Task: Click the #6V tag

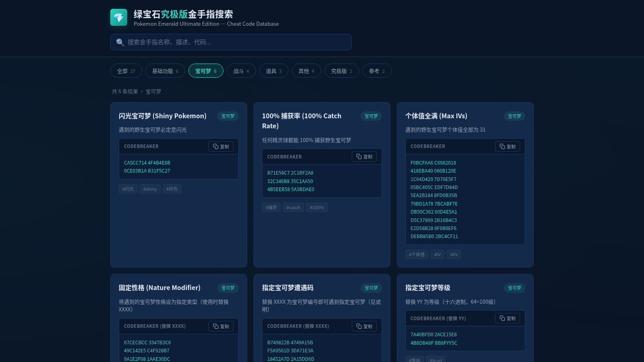Action: [x=454, y=255]
